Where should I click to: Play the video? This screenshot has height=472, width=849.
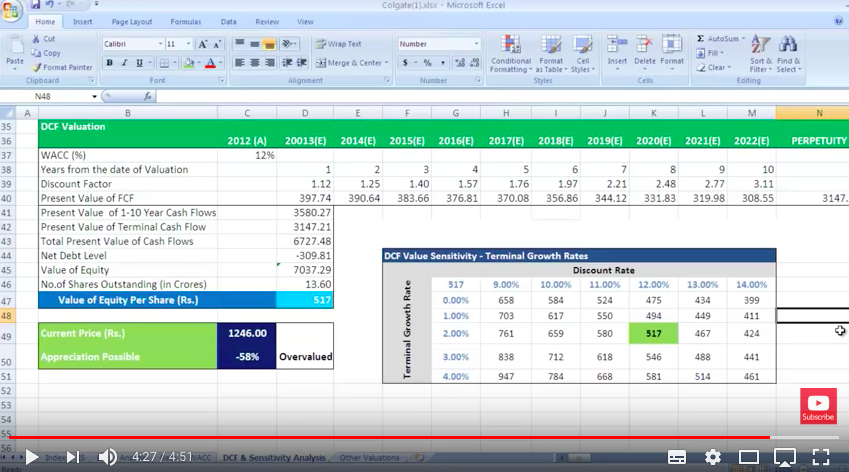tap(32, 457)
